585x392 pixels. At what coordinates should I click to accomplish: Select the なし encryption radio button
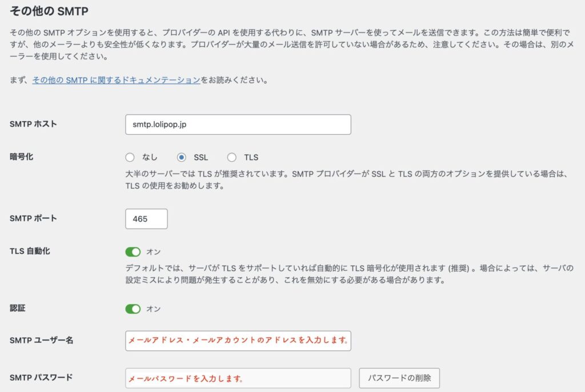pos(130,157)
